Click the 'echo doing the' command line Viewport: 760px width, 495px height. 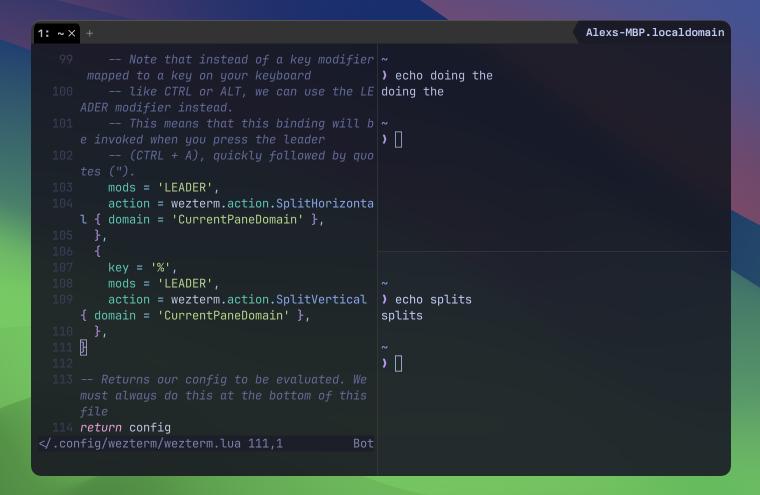tap(443, 76)
